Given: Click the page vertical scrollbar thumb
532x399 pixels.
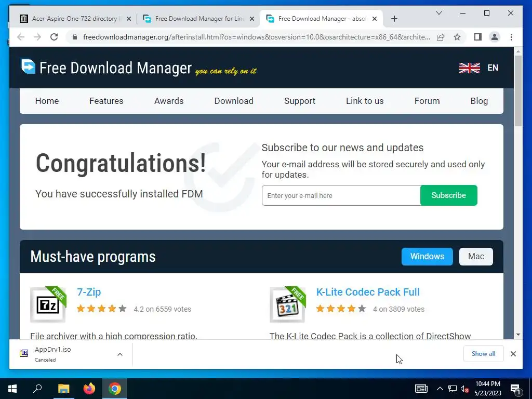Looking at the screenshot, I should (x=518, y=90).
